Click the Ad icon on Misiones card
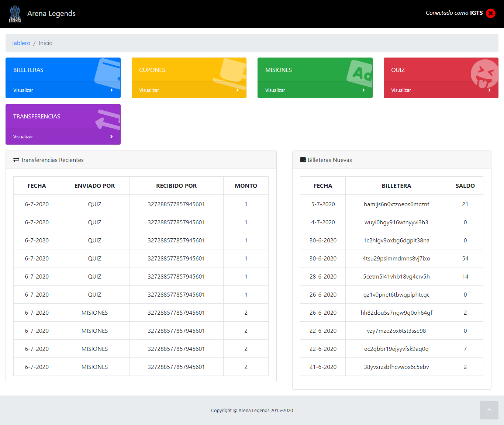The image size is (504, 425). 360,72
